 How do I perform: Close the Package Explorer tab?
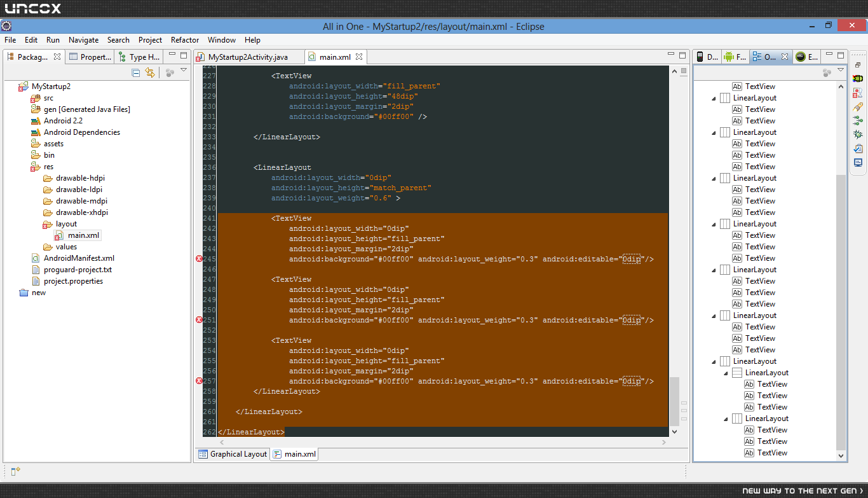(57, 57)
